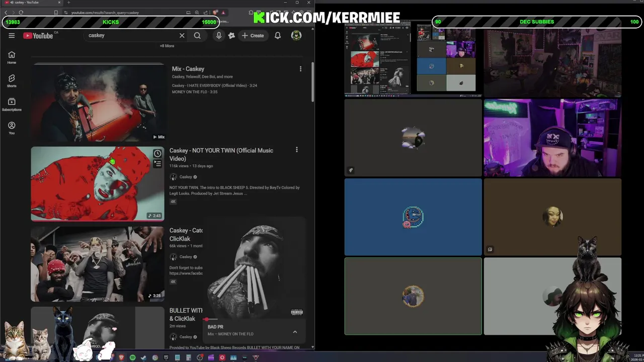Screen dimensions: 644x362
Task: Click the browser address bar URL
Action: [x=105, y=13]
